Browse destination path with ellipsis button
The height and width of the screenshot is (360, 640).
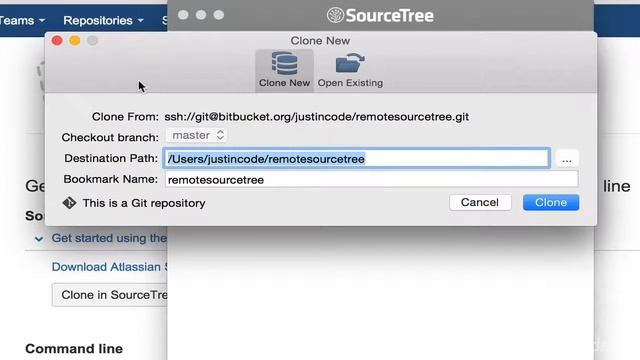point(567,159)
